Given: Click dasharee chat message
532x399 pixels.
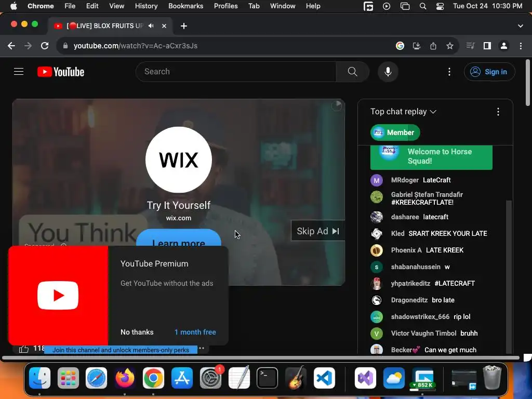Looking at the screenshot, I should pyautogui.click(x=436, y=217).
